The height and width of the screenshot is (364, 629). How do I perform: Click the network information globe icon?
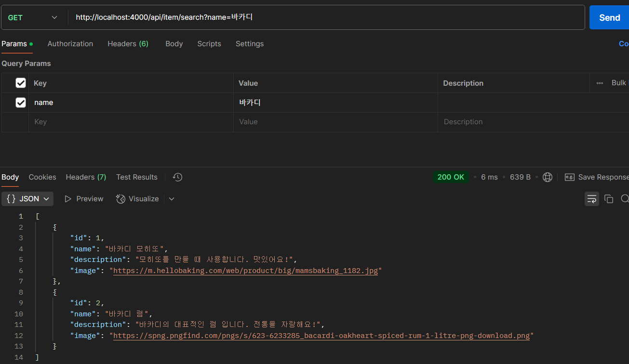click(548, 177)
